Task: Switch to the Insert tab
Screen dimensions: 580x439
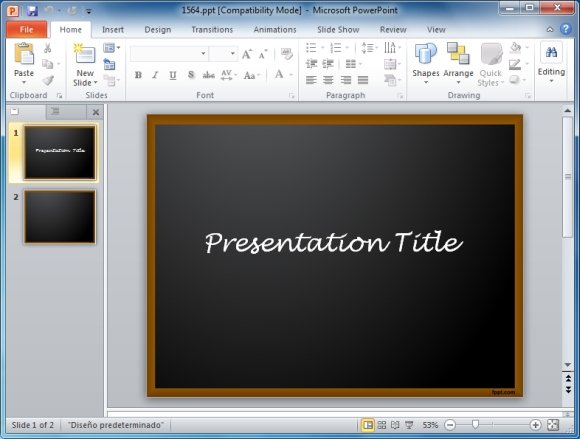Action: point(113,30)
